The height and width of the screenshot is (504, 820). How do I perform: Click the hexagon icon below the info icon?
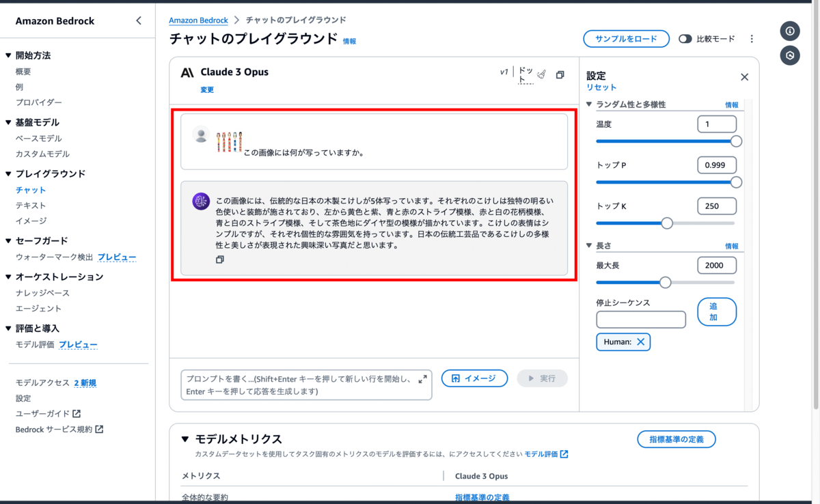point(790,55)
